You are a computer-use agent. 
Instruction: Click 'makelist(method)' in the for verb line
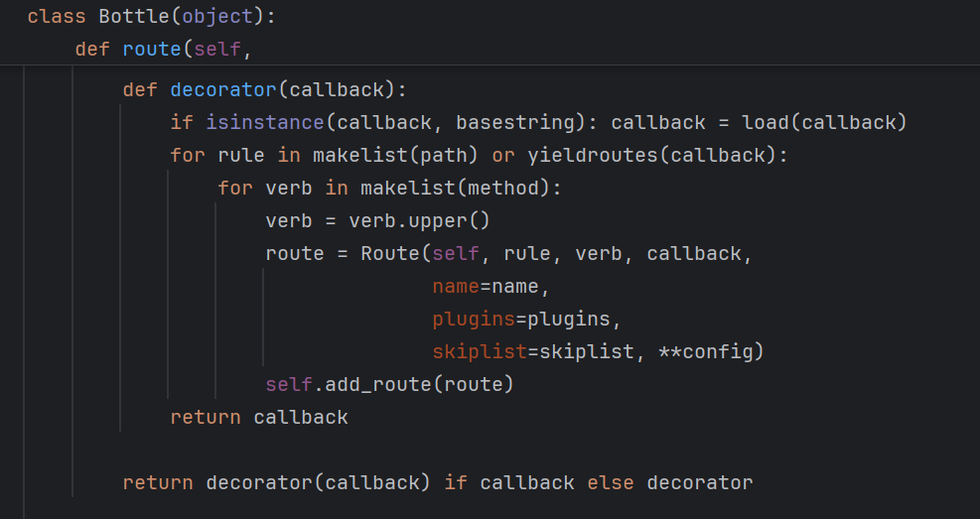pyautogui.click(x=455, y=188)
